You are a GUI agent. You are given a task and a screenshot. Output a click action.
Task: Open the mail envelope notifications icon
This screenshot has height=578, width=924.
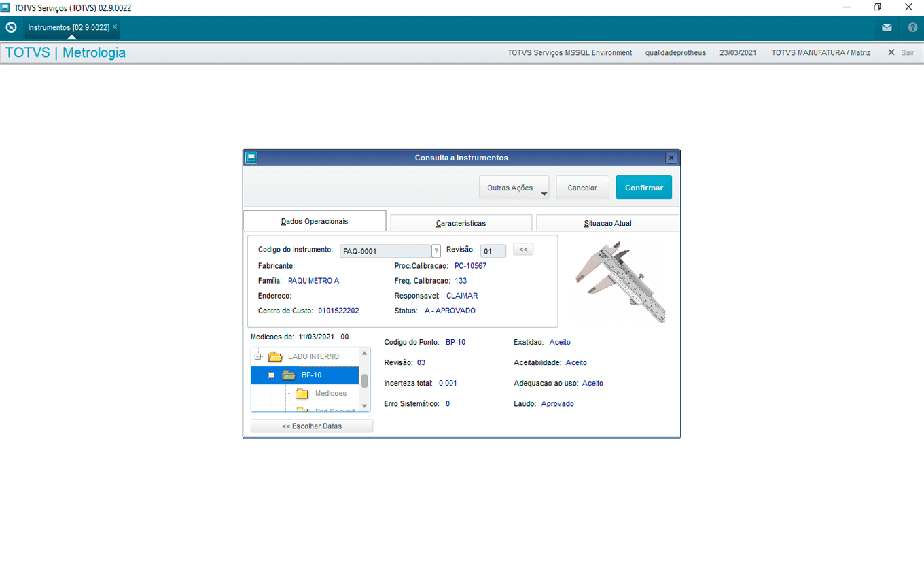click(887, 28)
